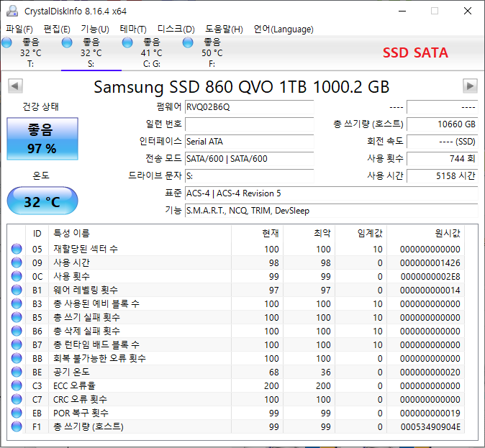The image size is (485, 448).
Task: Select the T: drive tab at 32 °C
Action: pos(31,53)
